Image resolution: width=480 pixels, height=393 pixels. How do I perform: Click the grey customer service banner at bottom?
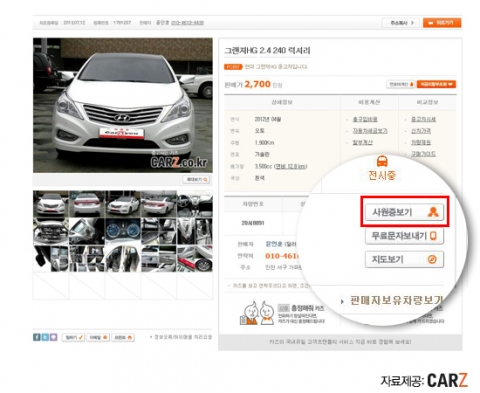340,342
